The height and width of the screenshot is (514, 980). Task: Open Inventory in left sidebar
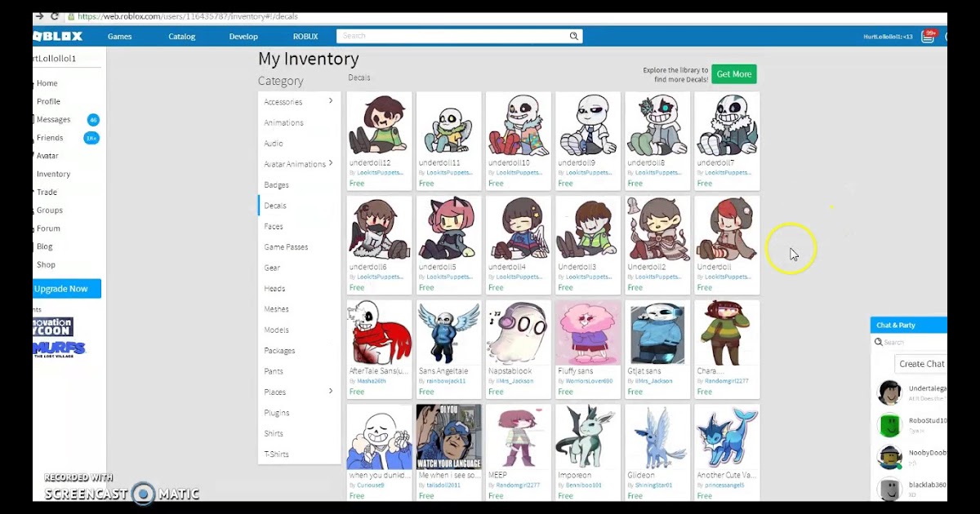(53, 174)
